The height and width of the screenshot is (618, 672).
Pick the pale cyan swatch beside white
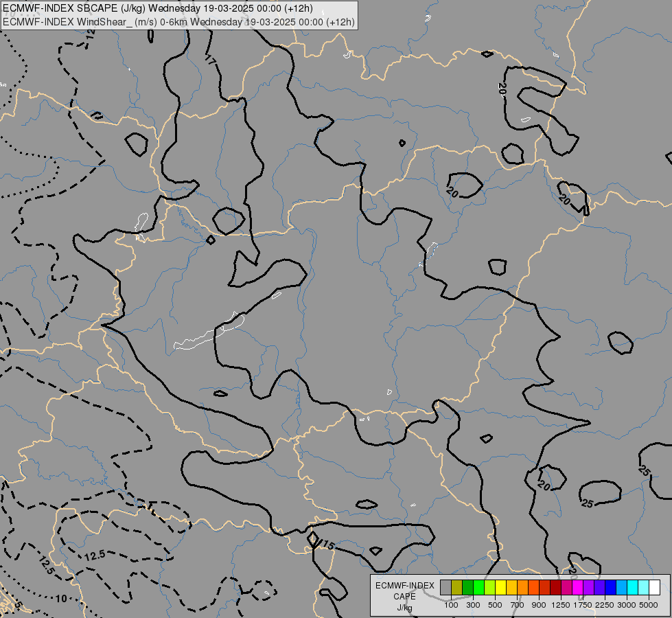coord(643,587)
